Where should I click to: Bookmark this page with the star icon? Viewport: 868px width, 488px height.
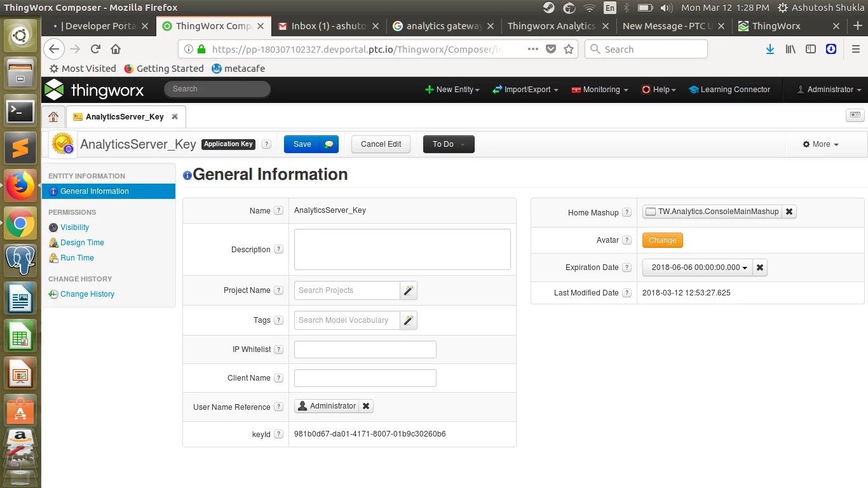pyautogui.click(x=569, y=49)
